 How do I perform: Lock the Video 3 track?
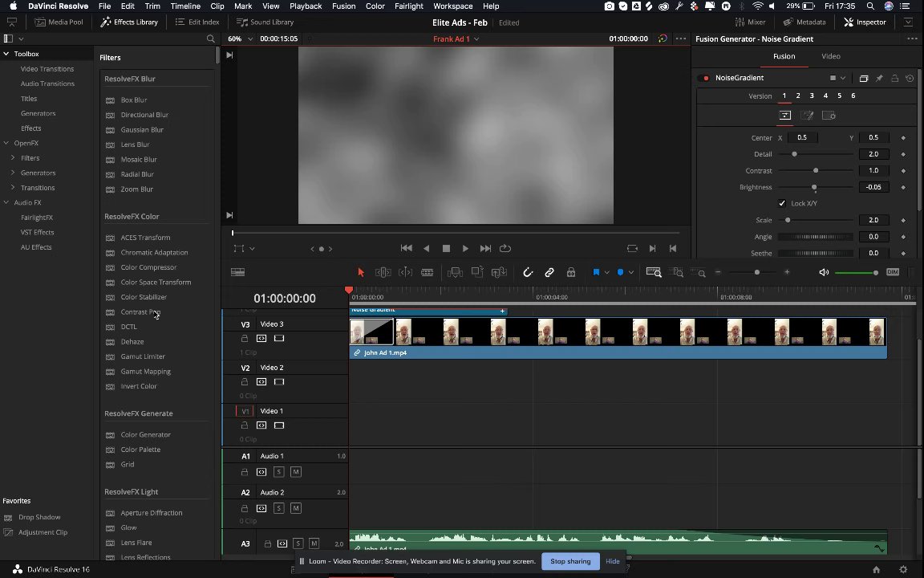click(x=245, y=339)
